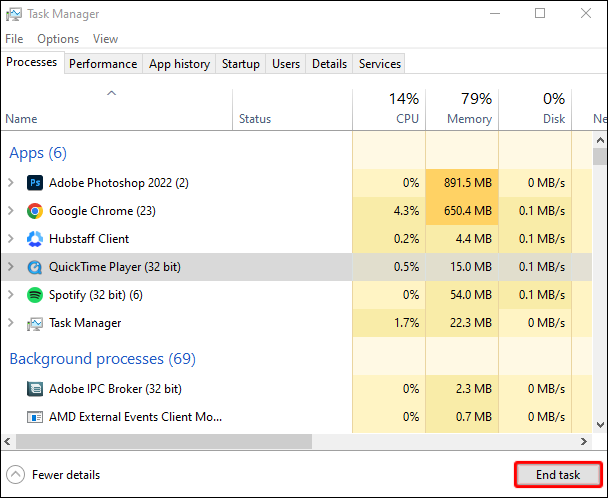The image size is (608, 498).
Task: Open the Options menu
Action: point(58,39)
